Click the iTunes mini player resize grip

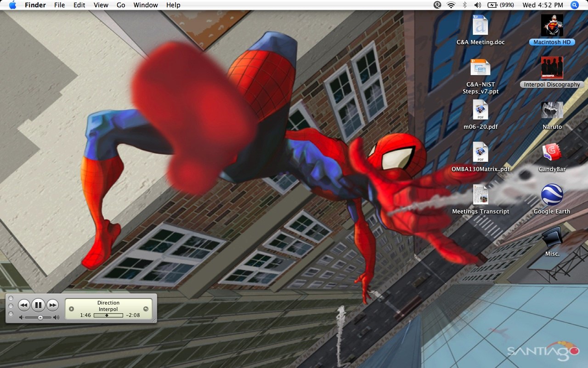[154, 320]
